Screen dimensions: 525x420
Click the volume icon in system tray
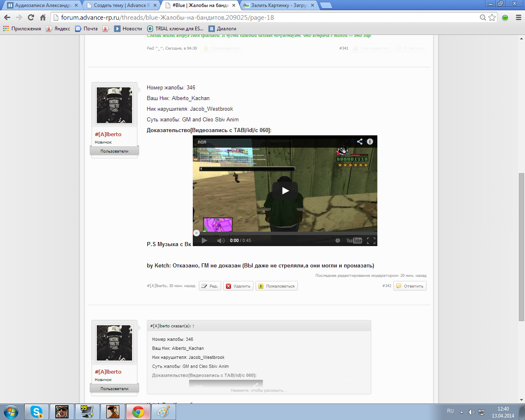tap(471, 412)
